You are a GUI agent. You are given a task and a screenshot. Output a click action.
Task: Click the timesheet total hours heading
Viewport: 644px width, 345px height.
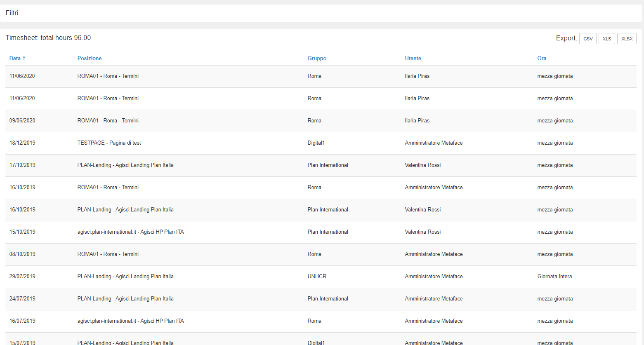(48, 38)
